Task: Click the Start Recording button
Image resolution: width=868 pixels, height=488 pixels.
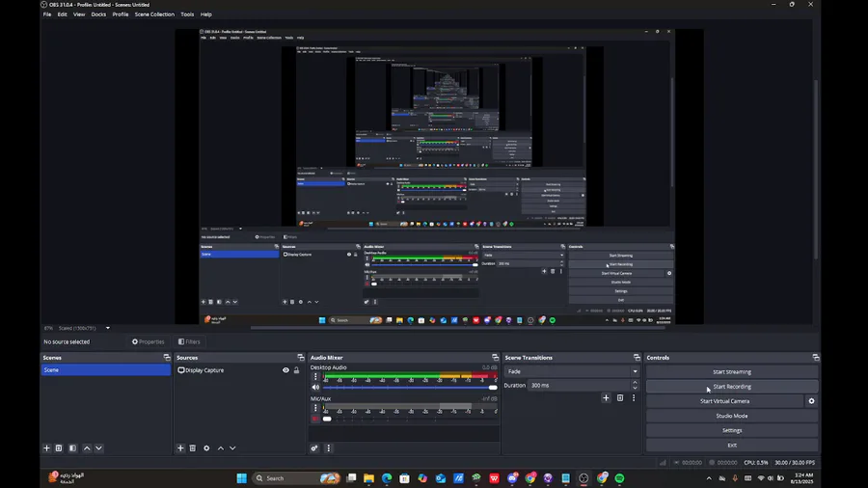Action: 732,386
